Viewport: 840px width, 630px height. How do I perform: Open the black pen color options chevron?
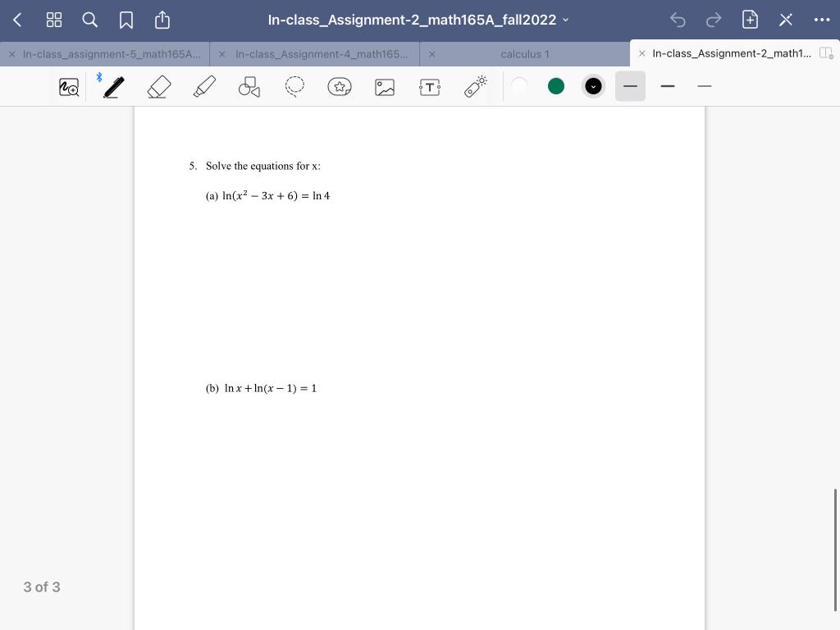click(593, 86)
